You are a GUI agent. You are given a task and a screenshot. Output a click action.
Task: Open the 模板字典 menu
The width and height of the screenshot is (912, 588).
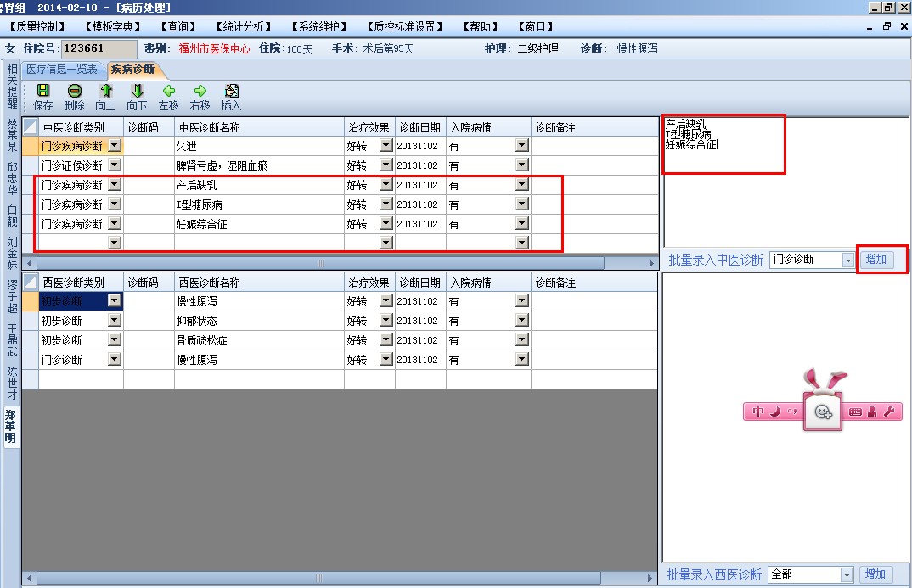tap(113, 27)
